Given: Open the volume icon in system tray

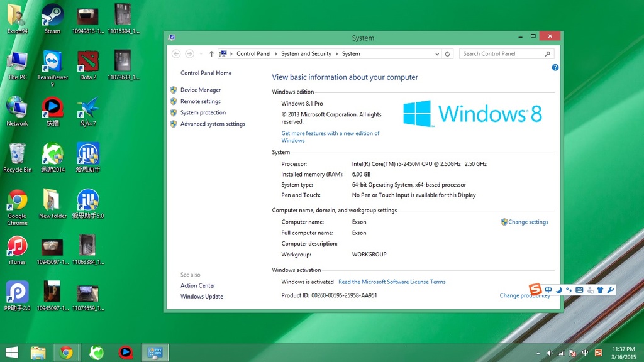Looking at the screenshot, I should tap(550, 353).
